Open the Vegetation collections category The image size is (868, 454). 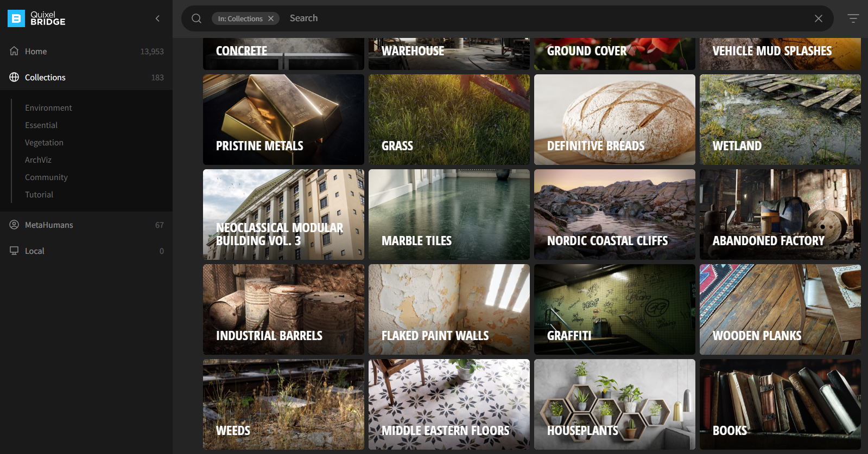(44, 143)
